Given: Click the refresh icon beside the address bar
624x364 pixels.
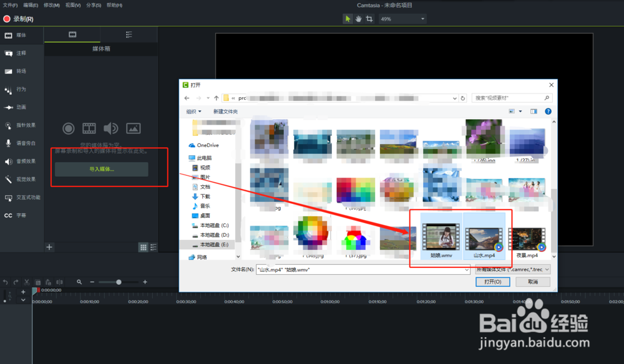Looking at the screenshot, I should tap(463, 98).
